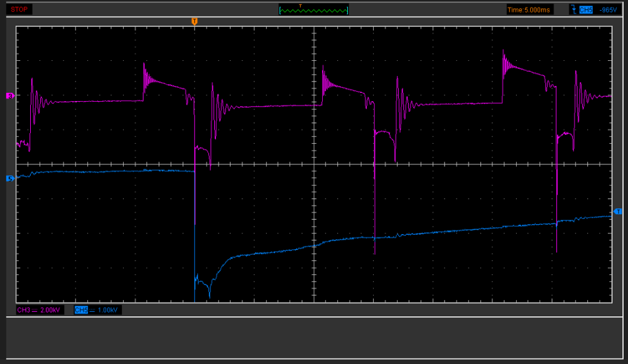The width and height of the screenshot is (628, 364).
Task: Click the waveform overview thumbnail at top
Action: 313,11
